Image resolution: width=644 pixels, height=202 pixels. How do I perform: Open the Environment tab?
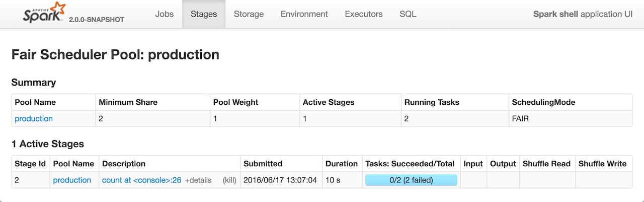click(x=304, y=14)
